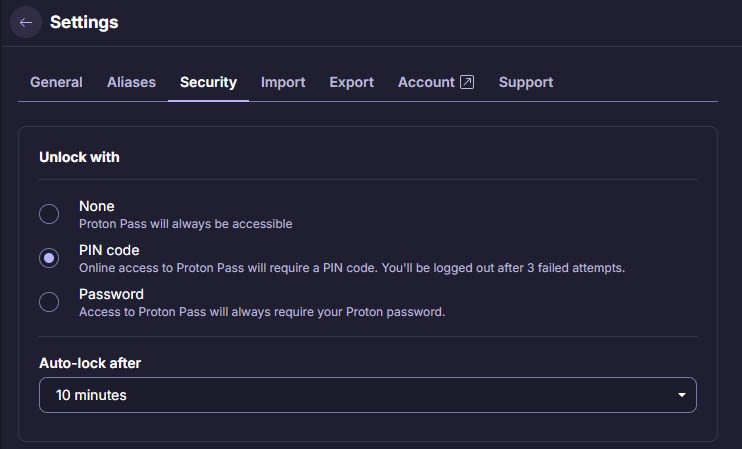Click the Password option description text
The image size is (742, 449).
tap(262, 312)
